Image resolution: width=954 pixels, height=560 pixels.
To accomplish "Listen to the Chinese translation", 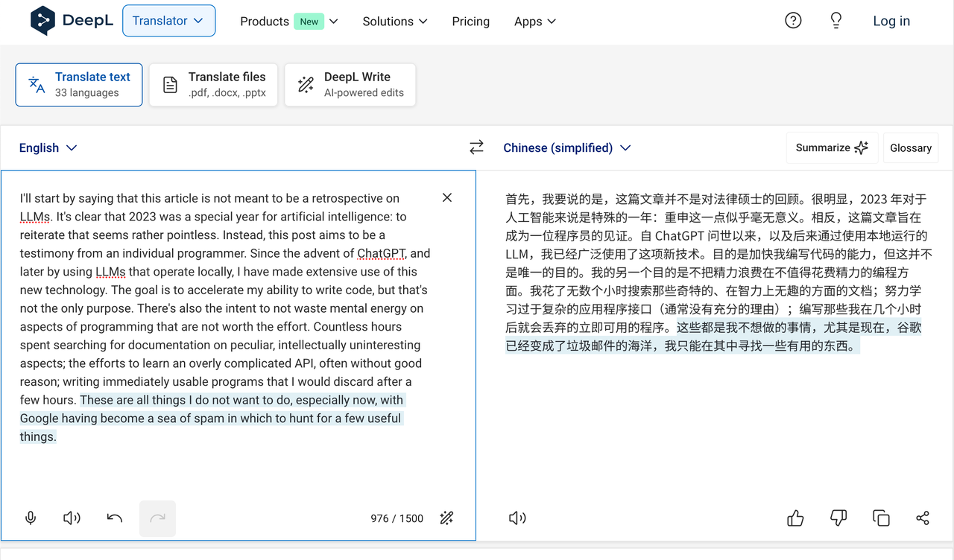I will point(517,518).
